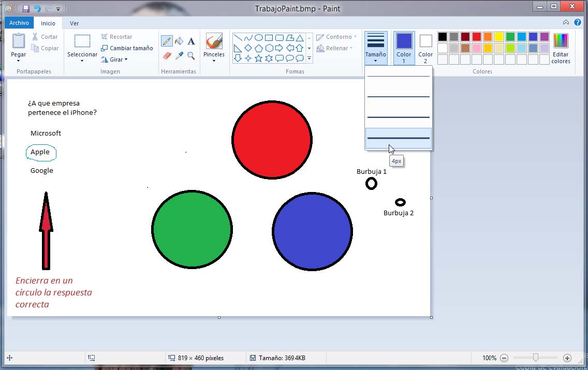Open the Editar colores palette editor
Viewport: 588px width, 370px height.
(x=561, y=48)
